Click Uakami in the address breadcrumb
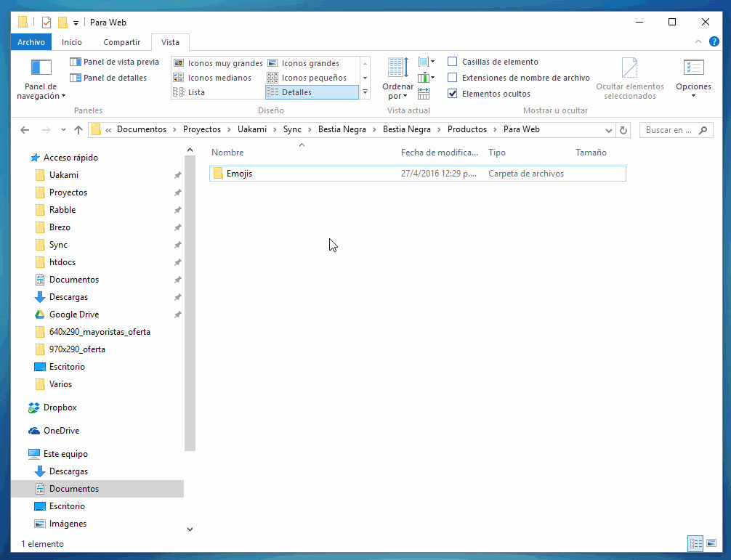 (252, 129)
